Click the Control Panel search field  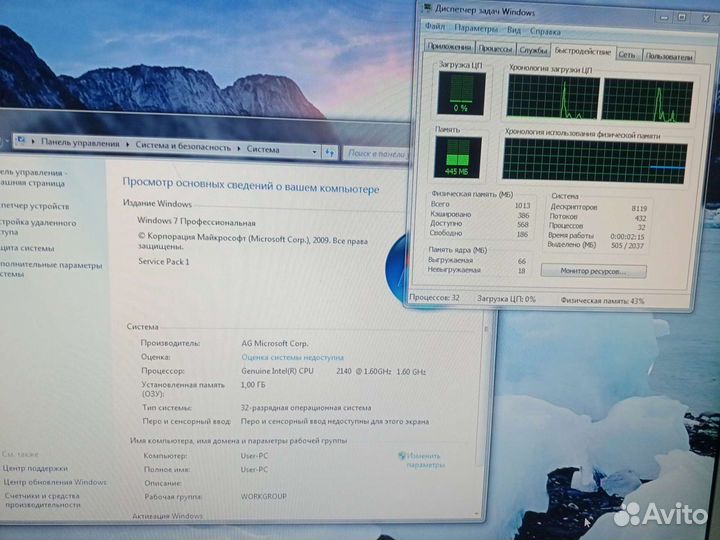pos(376,153)
